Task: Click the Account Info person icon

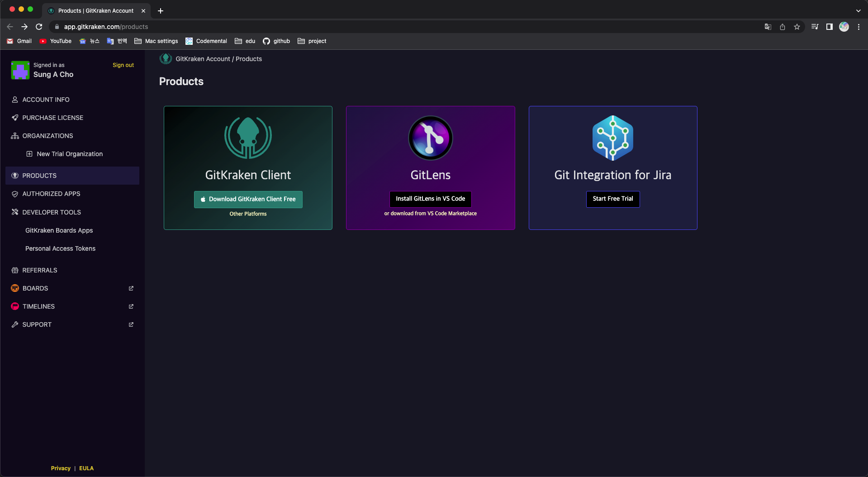Action: pos(15,100)
